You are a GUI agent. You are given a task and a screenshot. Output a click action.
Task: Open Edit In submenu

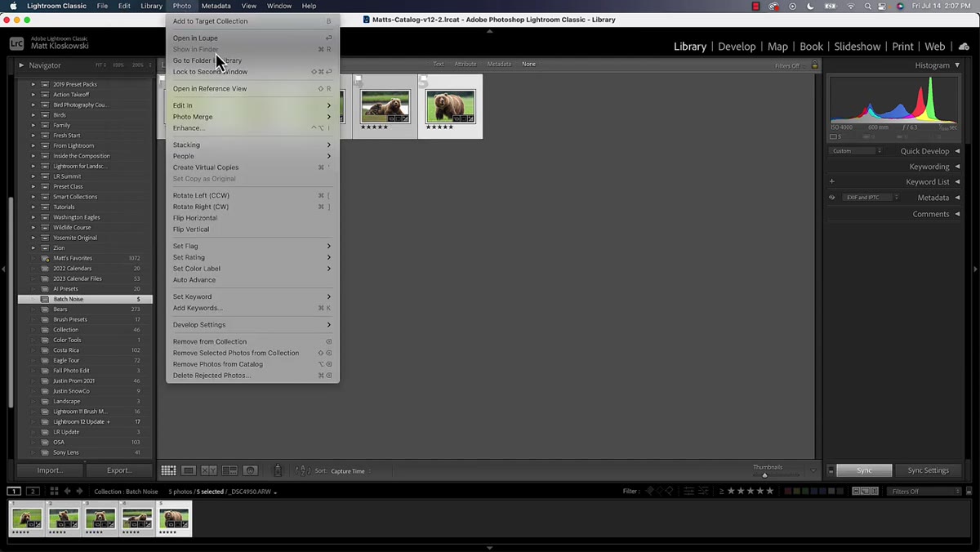[252, 105]
